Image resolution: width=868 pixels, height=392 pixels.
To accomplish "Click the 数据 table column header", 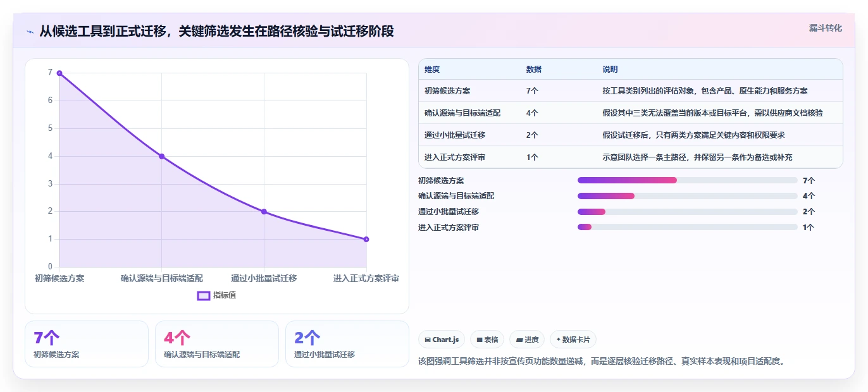I will point(534,70).
